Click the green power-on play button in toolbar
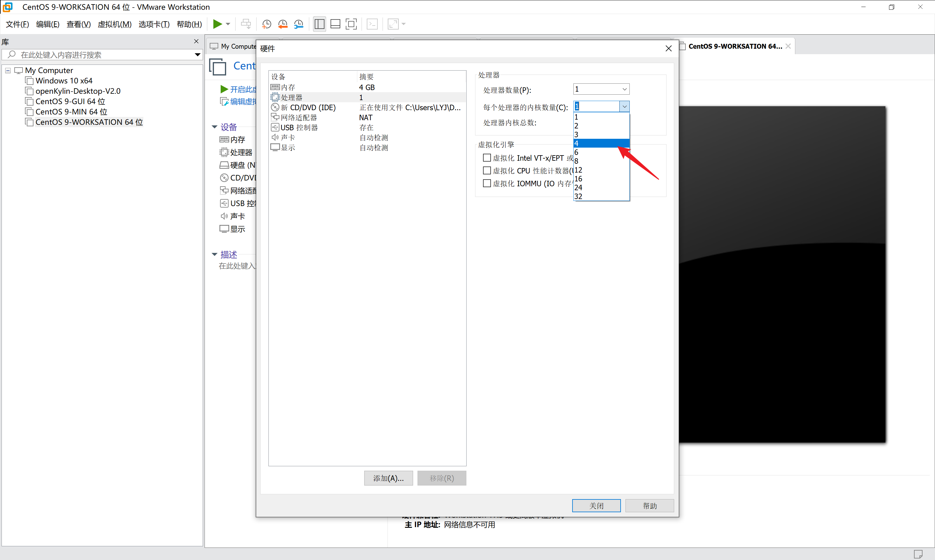The width and height of the screenshot is (935, 560). [x=217, y=24]
